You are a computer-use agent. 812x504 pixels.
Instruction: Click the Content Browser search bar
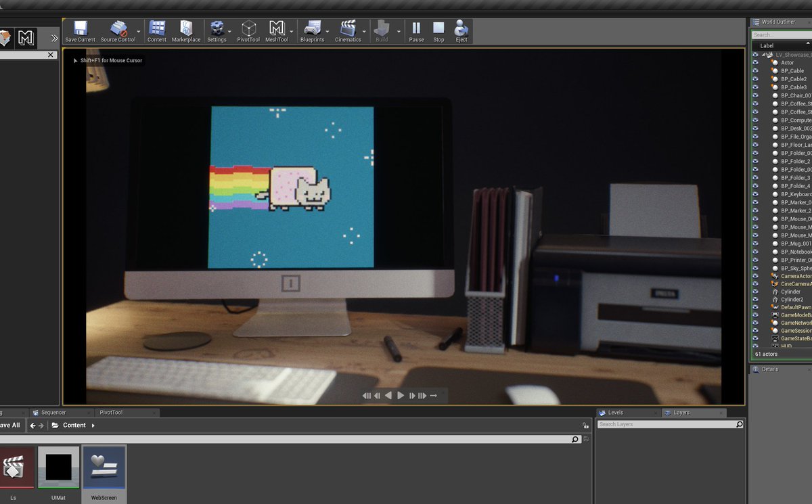290,439
